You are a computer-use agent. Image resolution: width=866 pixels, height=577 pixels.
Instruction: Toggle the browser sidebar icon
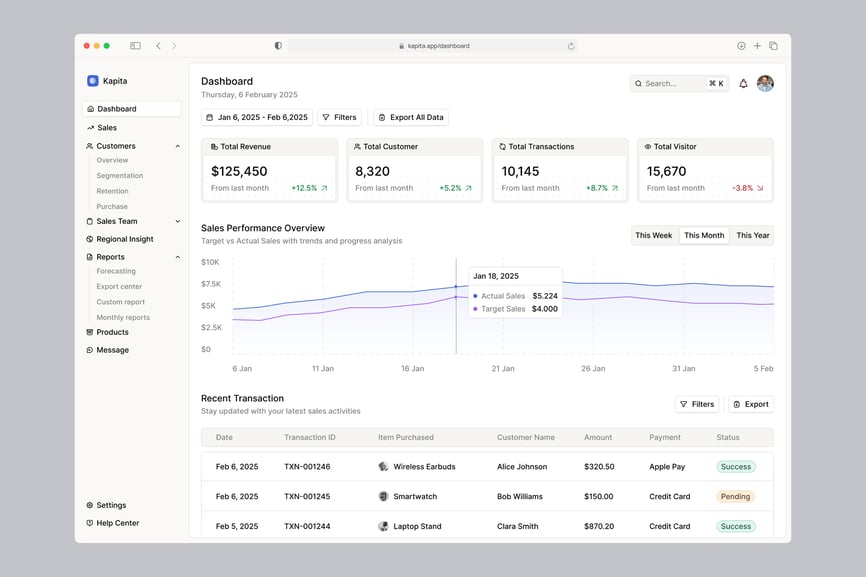[135, 46]
